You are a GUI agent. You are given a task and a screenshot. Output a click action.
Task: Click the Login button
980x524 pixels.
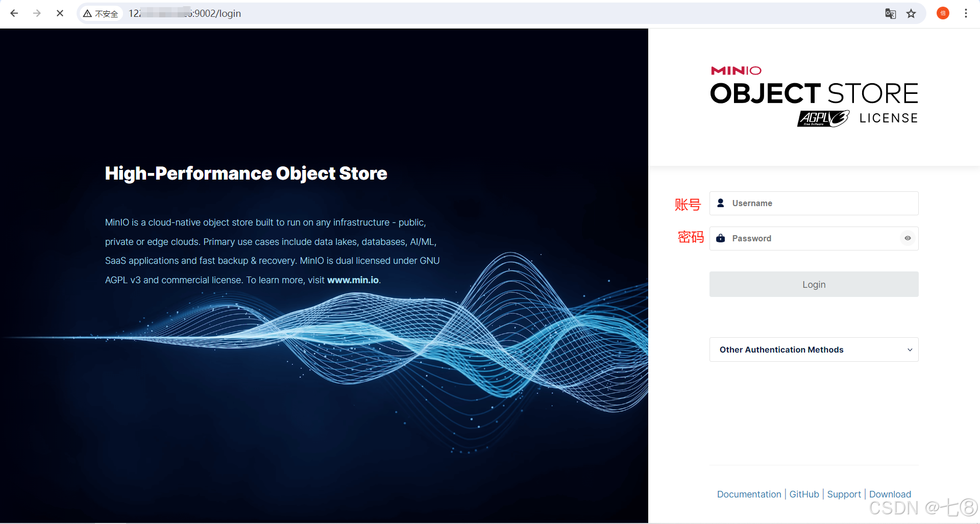click(814, 284)
